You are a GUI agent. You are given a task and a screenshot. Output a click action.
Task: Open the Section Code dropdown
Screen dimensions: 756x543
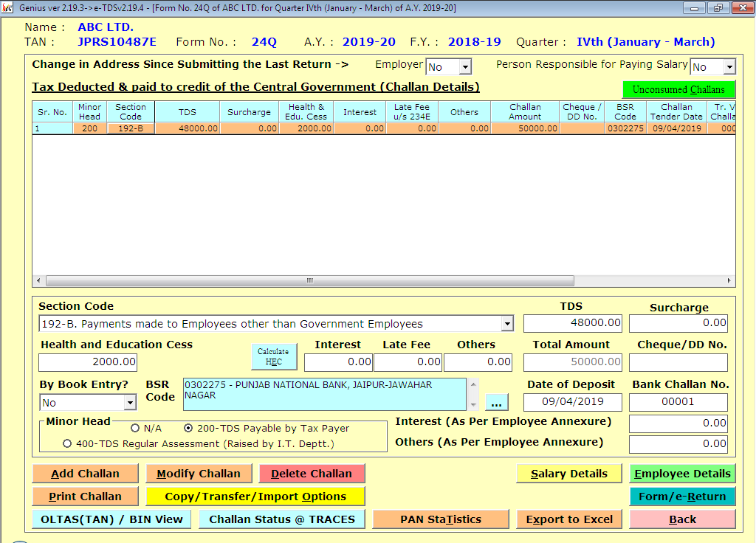[506, 324]
